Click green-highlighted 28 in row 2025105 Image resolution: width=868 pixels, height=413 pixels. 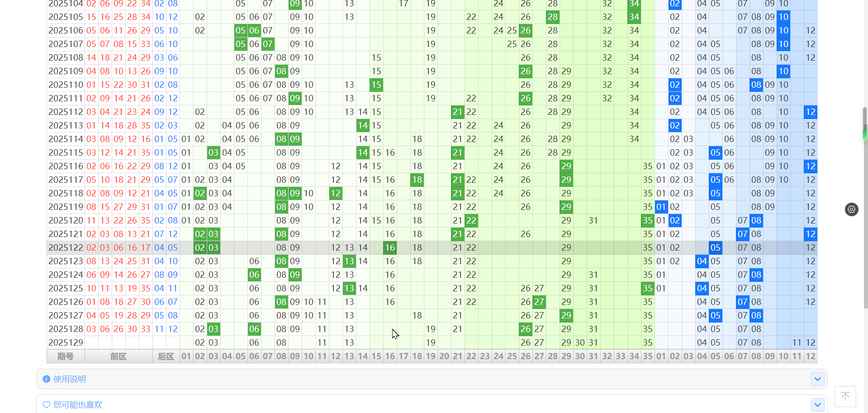553,17
